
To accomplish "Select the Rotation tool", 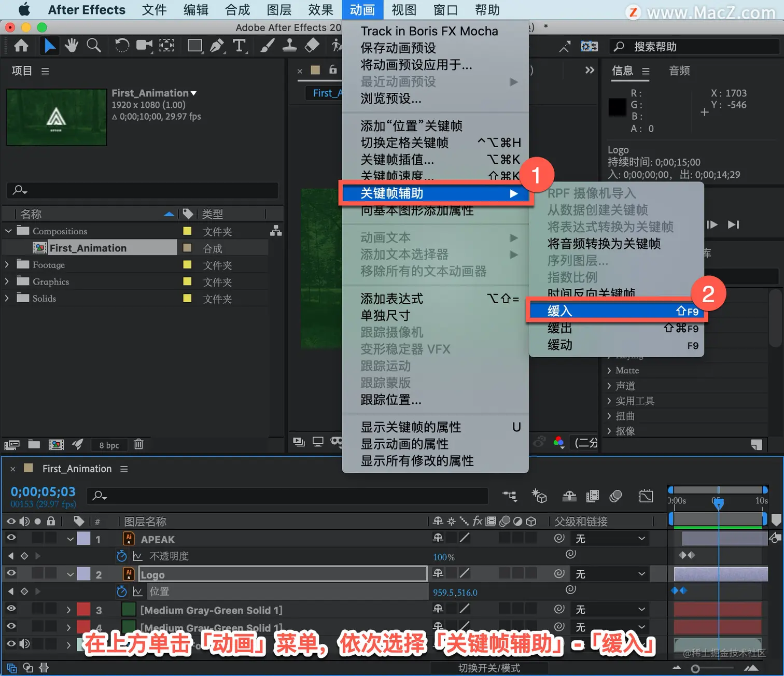I will click(122, 46).
